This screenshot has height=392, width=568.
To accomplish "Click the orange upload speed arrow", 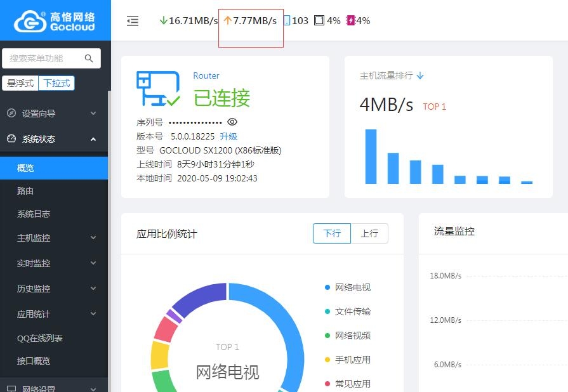I will point(228,21).
